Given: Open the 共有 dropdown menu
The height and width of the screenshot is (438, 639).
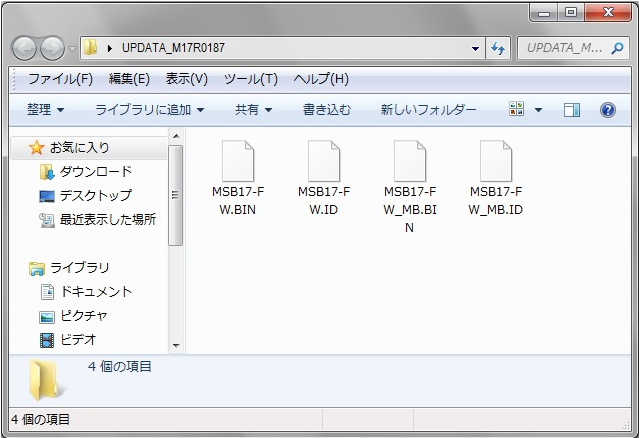Looking at the screenshot, I should coord(253,110).
